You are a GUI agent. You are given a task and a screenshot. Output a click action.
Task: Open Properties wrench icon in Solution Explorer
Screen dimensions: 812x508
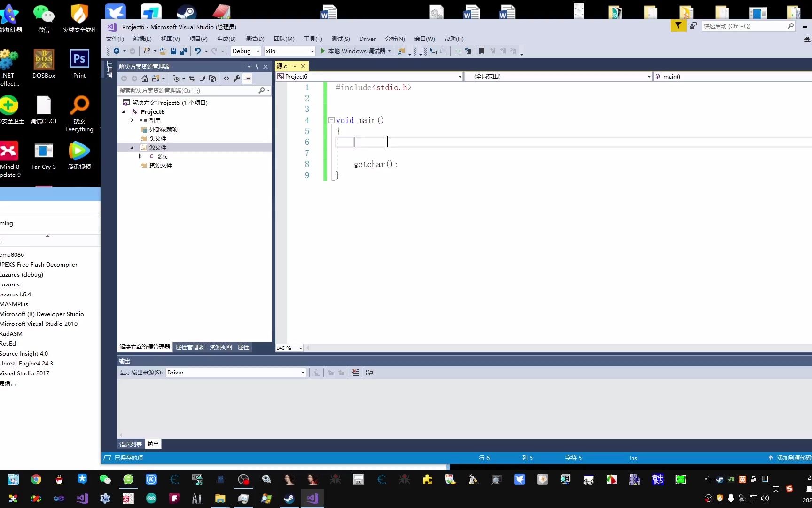237,79
